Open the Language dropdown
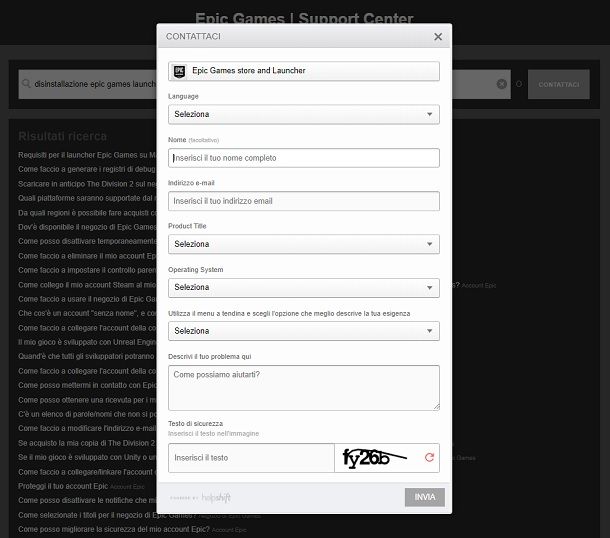Screen dimensions: 610x538 304,114
